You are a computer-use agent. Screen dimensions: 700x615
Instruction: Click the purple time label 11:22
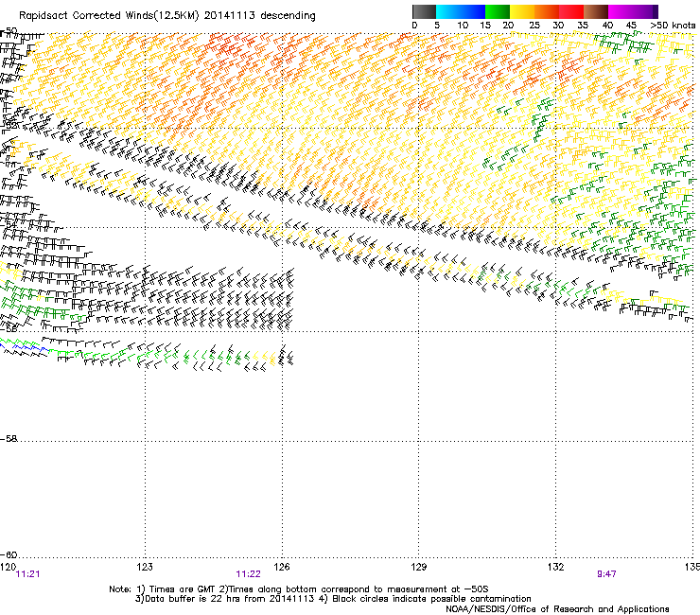tap(248, 574)
